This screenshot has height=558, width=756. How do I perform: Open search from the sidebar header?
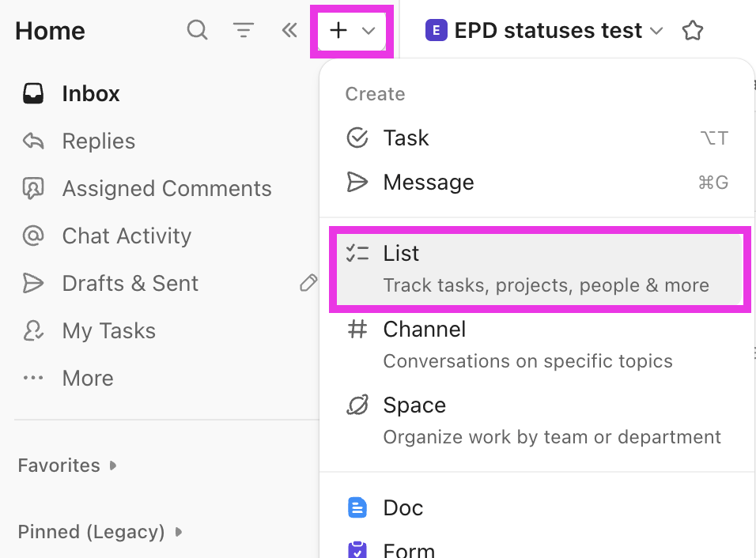197,30
